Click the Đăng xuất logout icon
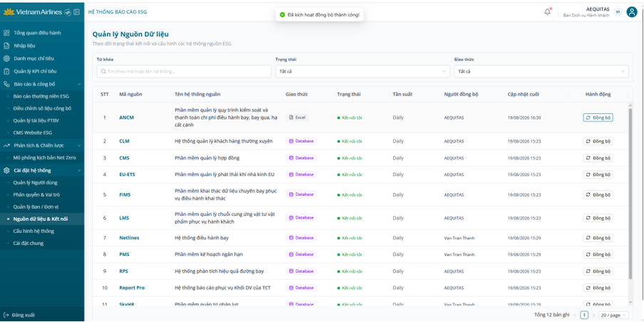 point(6,315)
